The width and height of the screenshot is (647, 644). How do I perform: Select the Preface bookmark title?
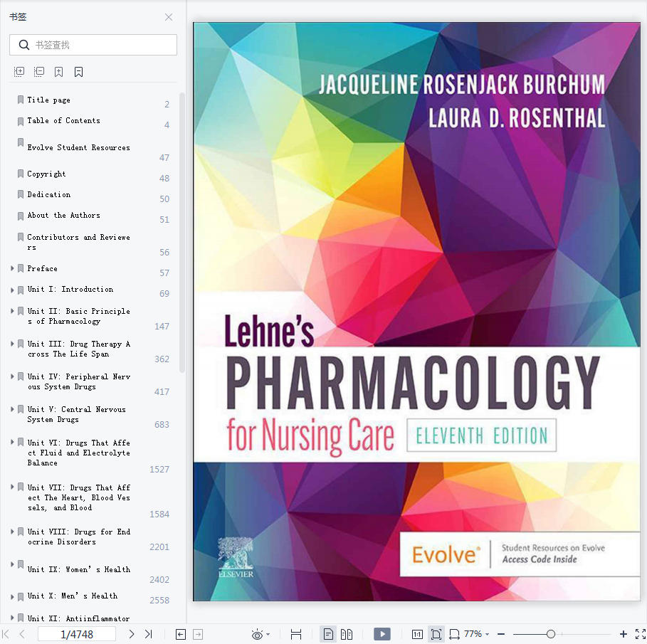pyautogui.click(x=42, y=268)
